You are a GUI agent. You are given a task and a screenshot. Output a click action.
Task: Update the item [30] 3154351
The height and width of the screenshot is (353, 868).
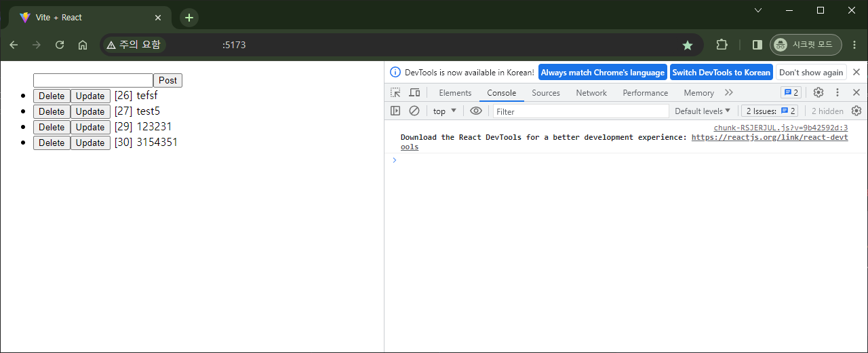coord(90,143)
